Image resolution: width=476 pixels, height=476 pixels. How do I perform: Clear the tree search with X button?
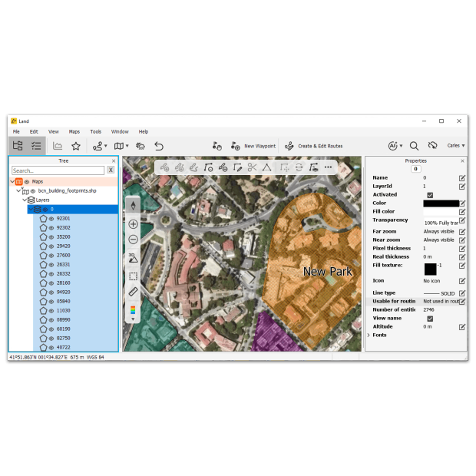tap(111, 170)
